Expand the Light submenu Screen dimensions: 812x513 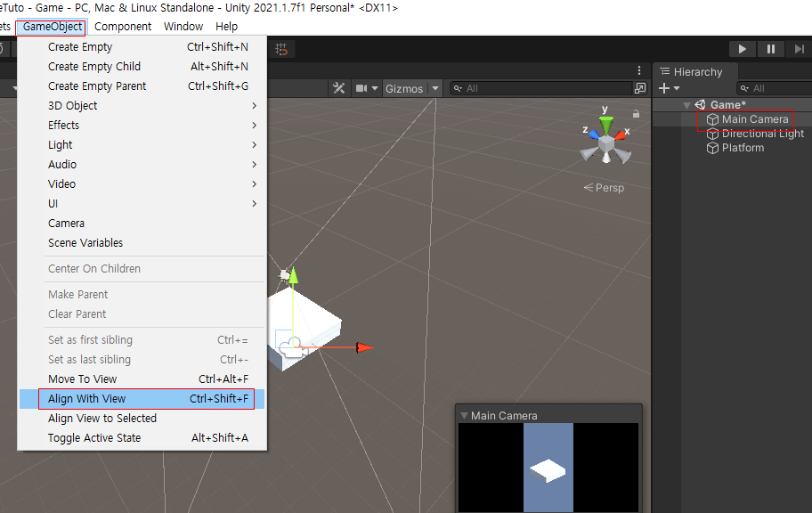click(x=142, y=145)
